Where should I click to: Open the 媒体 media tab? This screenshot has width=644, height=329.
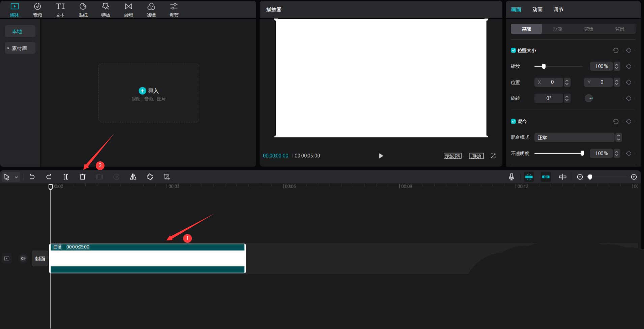pos(14,10)
